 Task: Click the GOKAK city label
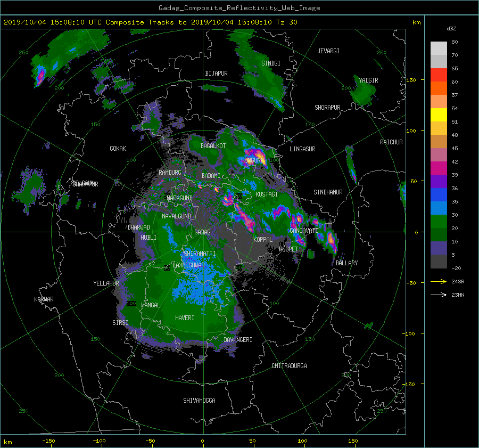click(x=118, y=149)
